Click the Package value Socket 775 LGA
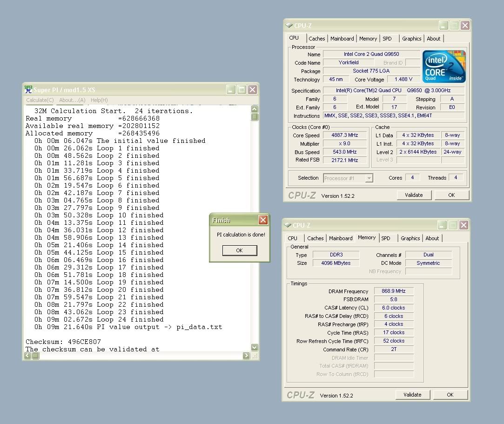Viewport: 504px width, 424px height. [x=371, y=71]
